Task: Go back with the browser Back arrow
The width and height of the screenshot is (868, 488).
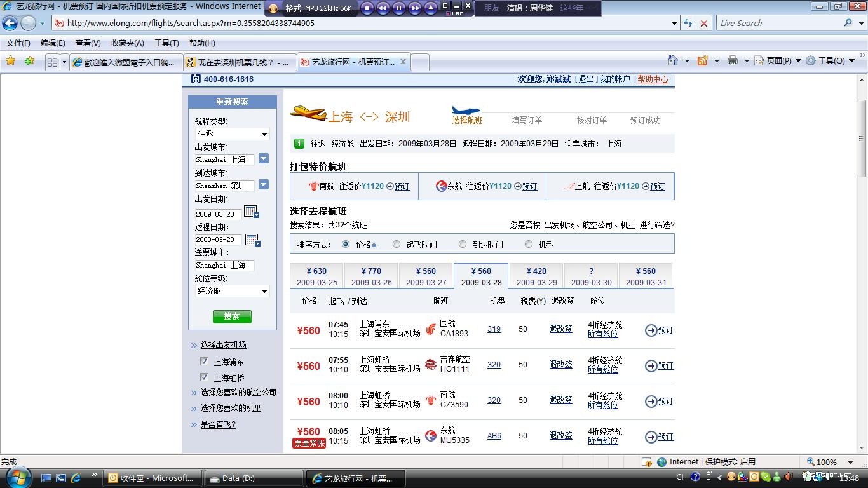Action: [10, 24]
